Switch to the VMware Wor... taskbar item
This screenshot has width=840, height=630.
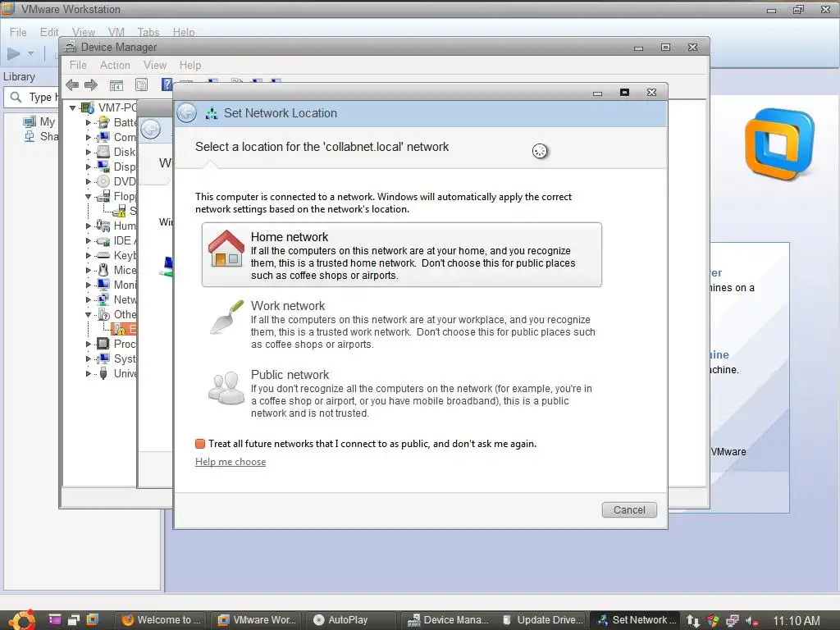pyautogui.click(x=257, y=620)
